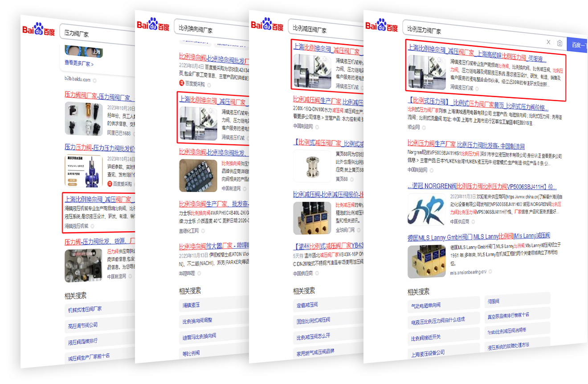The width and height of the screenshot is (588, 384).
Task: Open the brass valve thumbnail beside 全球阀门网
Action: pos(312,218)
